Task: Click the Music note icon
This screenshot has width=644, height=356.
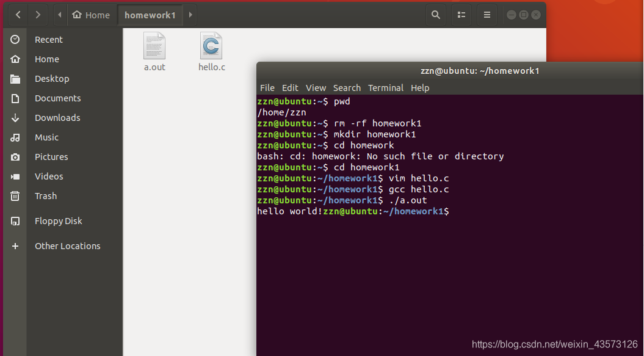Action: pyautogui.click(x=15, y=137)
